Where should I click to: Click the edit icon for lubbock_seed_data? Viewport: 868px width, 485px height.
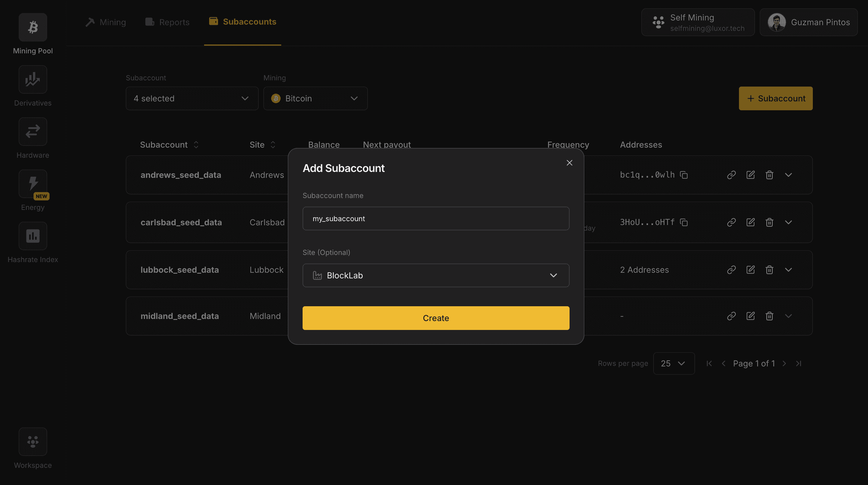[x=751, y=269]
